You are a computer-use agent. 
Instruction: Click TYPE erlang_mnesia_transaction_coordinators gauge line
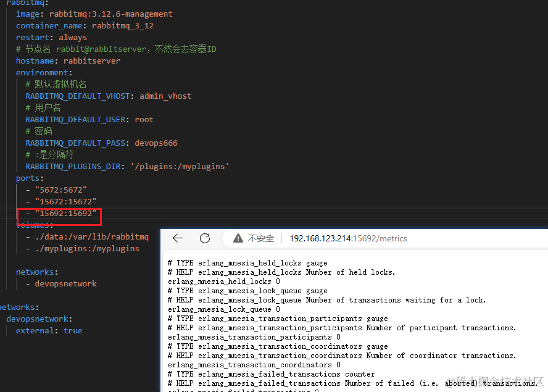pyautogui.click(x=278, y=346)
